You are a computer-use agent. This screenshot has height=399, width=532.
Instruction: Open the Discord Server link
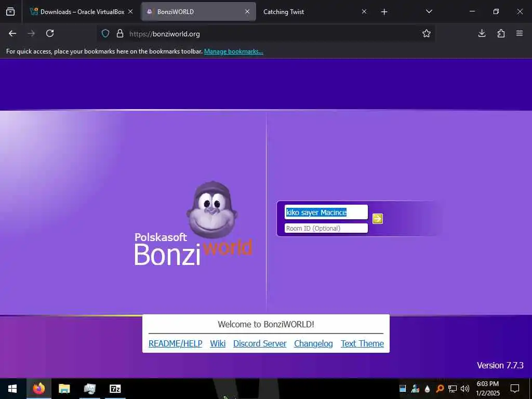point(260,343)
